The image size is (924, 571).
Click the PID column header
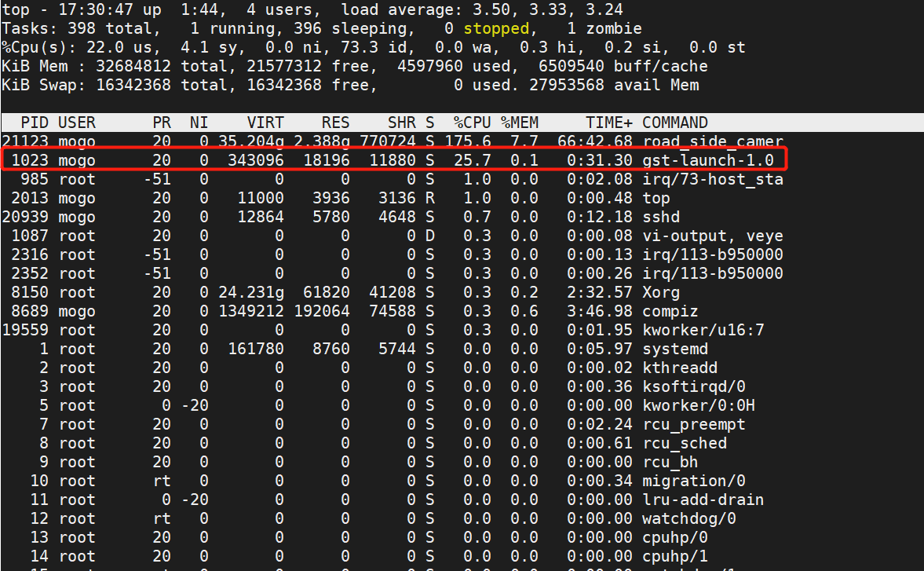pyautogui.click(x=34, y=123)
